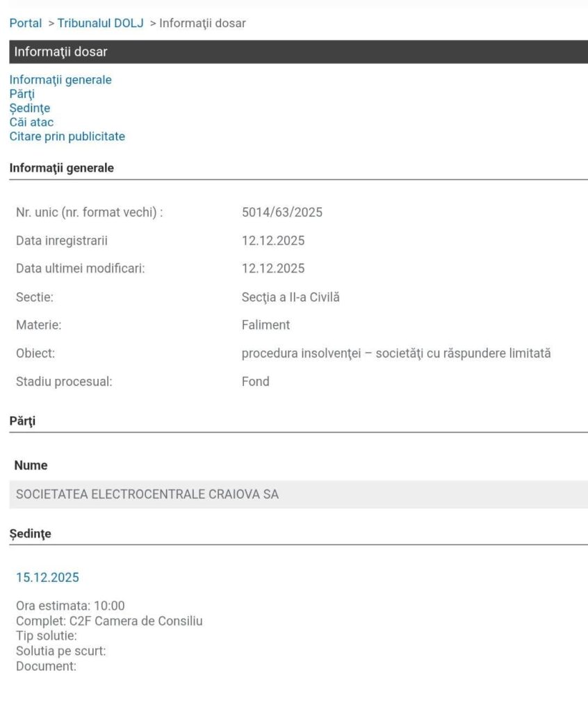Click the Informaţii generale navigation link
Screen dimensions: 588x712
[x=60, y=80]
